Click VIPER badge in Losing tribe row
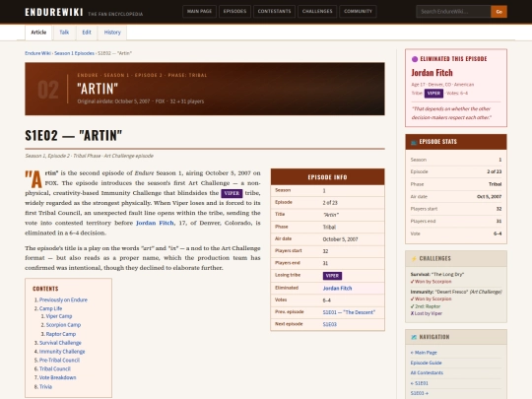This screenshot has height=399, width=532. (x=332, y=276)
